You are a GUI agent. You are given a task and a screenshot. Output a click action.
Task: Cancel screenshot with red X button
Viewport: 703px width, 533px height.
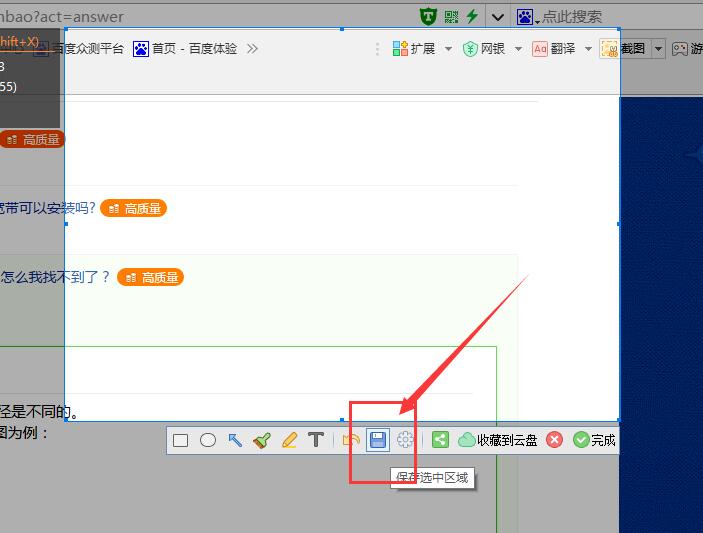point(554,440)
